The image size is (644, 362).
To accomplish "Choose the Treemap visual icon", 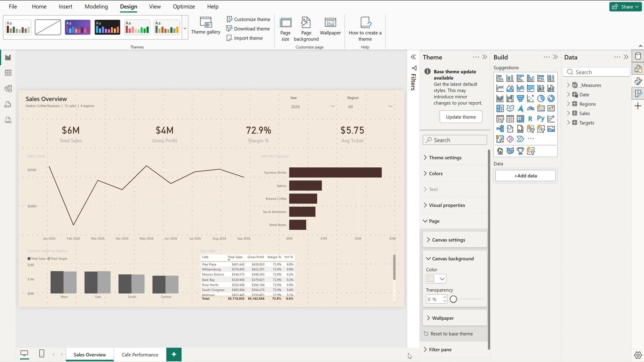I will pos(500,108).
